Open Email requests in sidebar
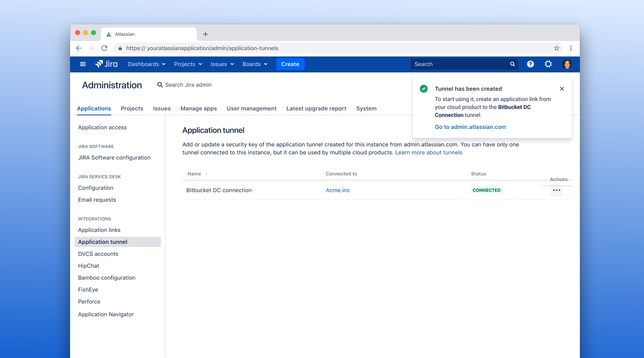644x358 pixels. pos(97,200)
